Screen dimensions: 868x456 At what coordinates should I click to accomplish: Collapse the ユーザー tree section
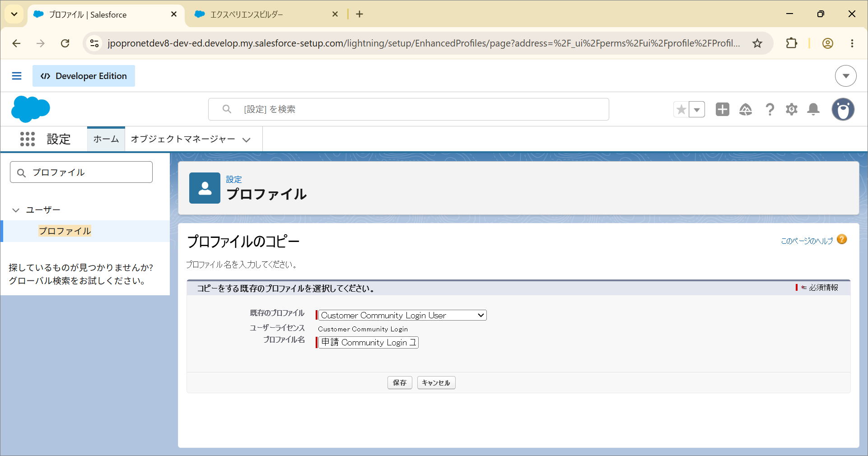pyautogui.click(x=16, y=210)
